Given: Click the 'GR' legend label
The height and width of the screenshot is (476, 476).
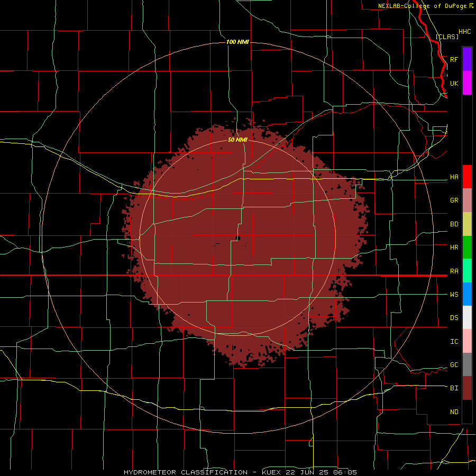Looking at the screenshot, I should 454,200.
